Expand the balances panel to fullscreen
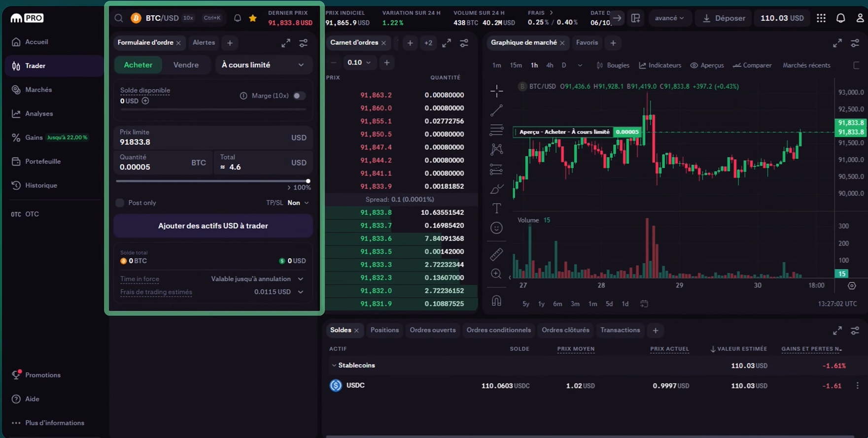Image resolution: width=868 pixels, height=438 pixels. coord(837,331)
